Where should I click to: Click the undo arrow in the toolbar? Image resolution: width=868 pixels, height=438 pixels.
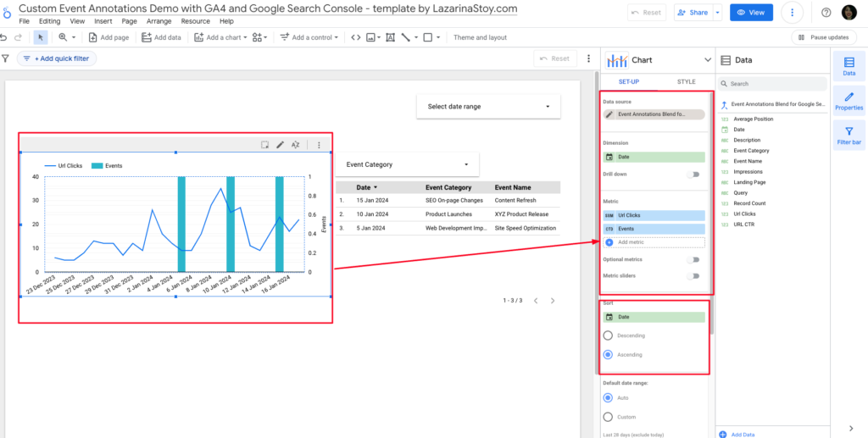click(x=4, y=37)
